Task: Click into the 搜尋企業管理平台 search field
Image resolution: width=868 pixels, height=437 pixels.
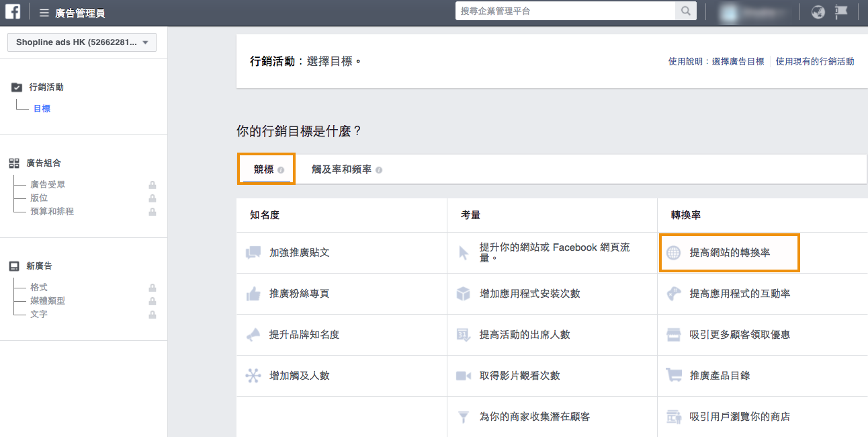Action: pyautogui.click(x=565, y=11)
